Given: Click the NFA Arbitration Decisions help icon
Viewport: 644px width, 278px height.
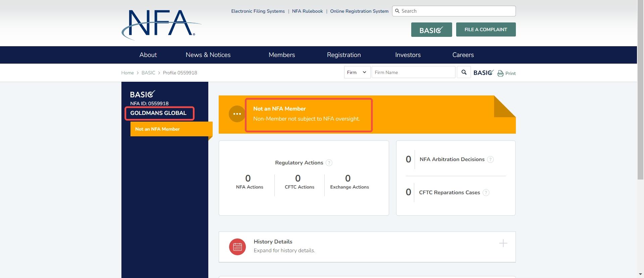Looking at the screenshot, I should [490, 159].
